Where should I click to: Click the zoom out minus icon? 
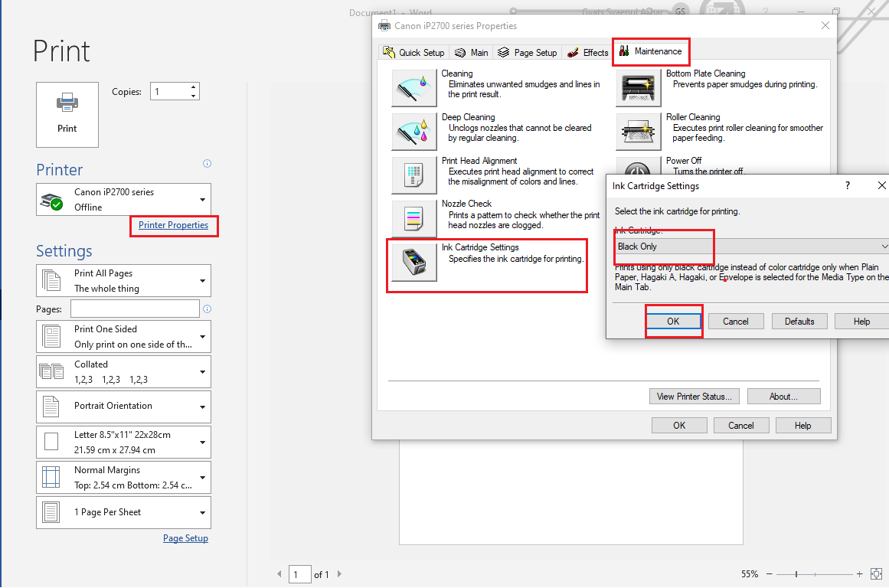770,573
